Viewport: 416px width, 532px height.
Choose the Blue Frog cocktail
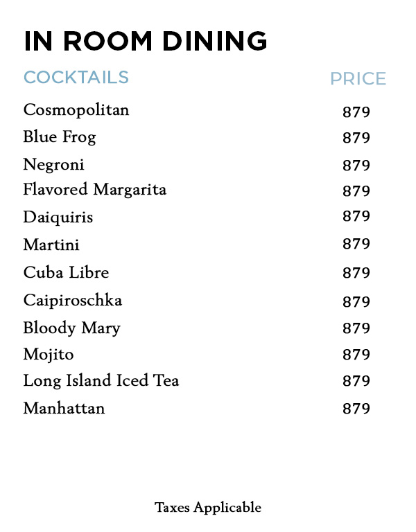(60, 137)
